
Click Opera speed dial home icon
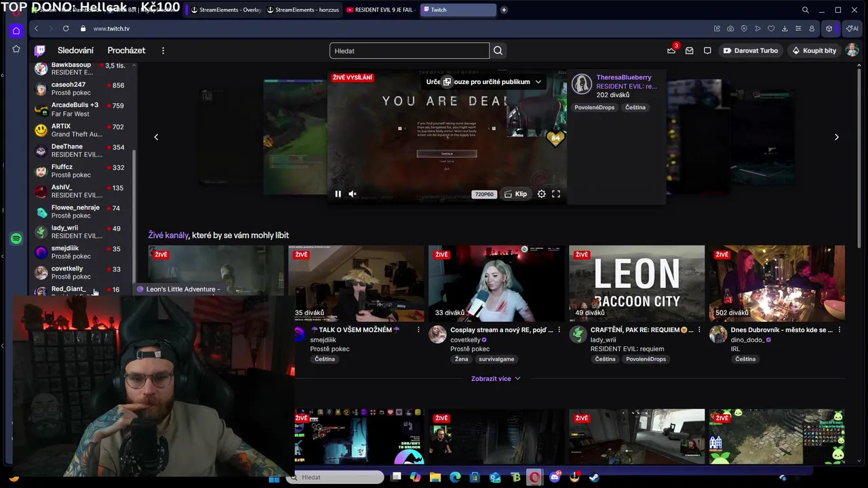(x=16, y=30)
